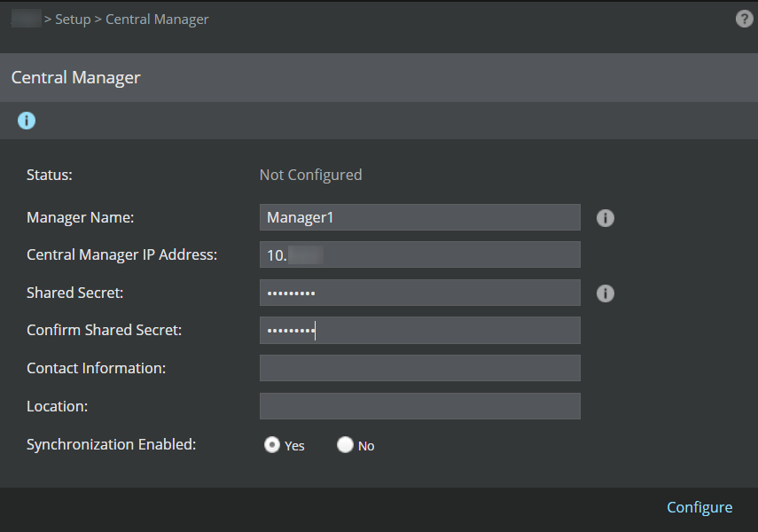Select Yes for Synchronization Enabled

pyautogui.click(x=272, y=444)
